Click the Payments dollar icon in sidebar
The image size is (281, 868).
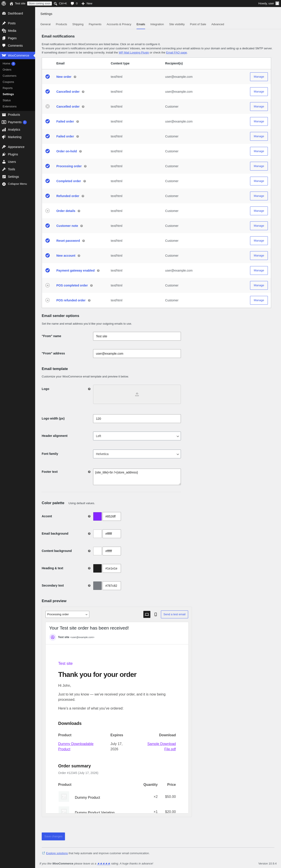(x=4, y=122)
